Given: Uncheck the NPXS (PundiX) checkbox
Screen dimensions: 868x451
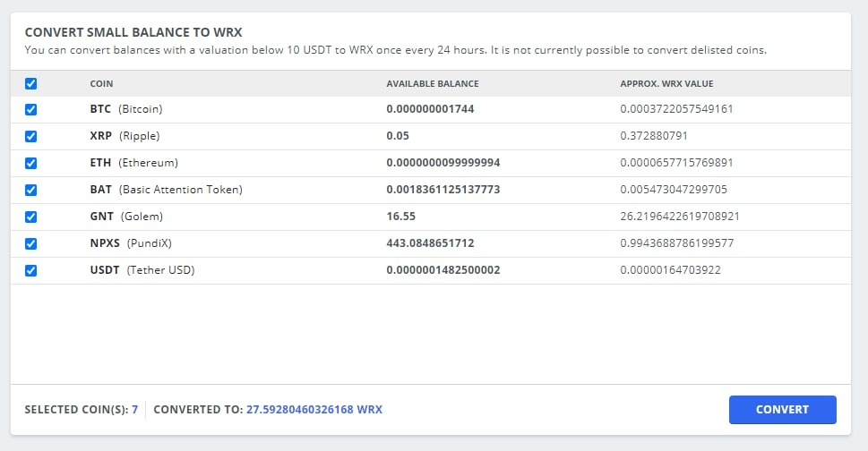Looking at the screenshot, I should tap(31, 243).
